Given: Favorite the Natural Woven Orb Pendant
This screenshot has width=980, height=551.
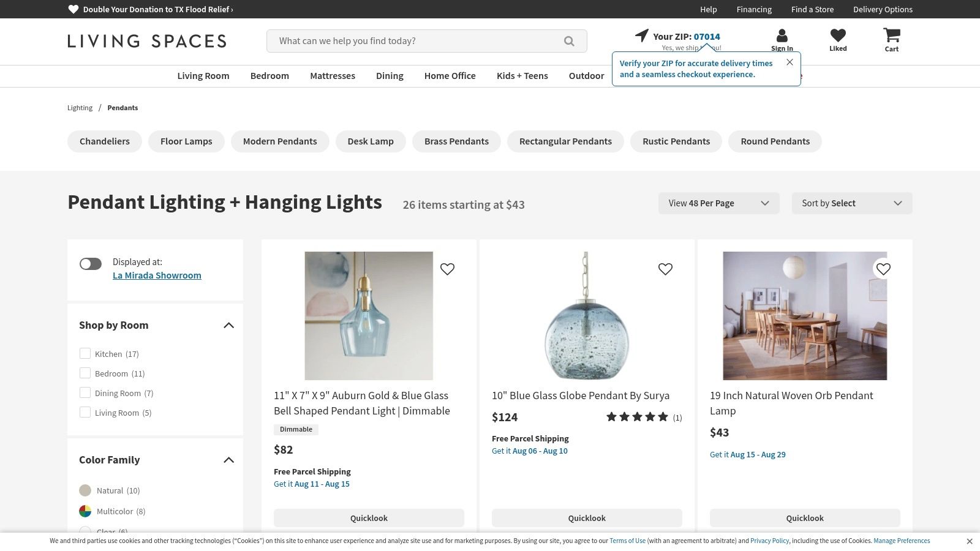Looking at the screenshot, I should tap(883, 269).
